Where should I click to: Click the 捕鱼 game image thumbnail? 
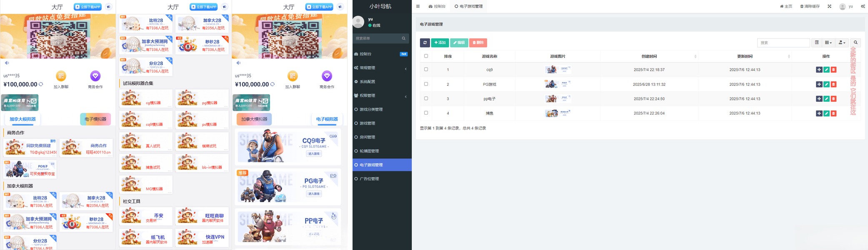558,113
